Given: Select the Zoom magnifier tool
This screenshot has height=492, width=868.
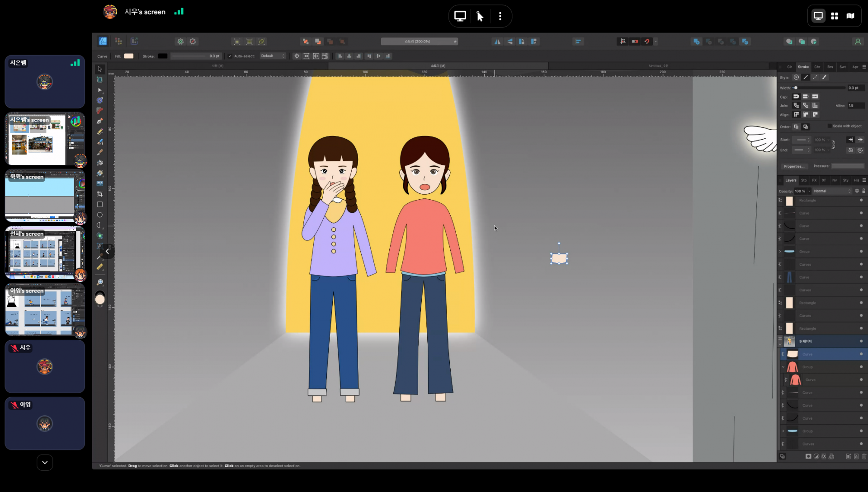Looking at the screenshot, I should coord(100,282).
